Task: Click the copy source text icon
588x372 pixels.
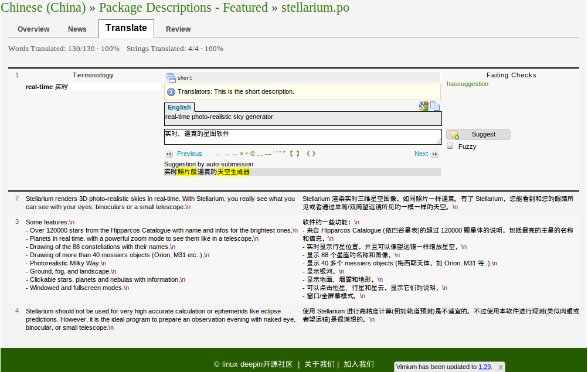Action: (435, 106)
